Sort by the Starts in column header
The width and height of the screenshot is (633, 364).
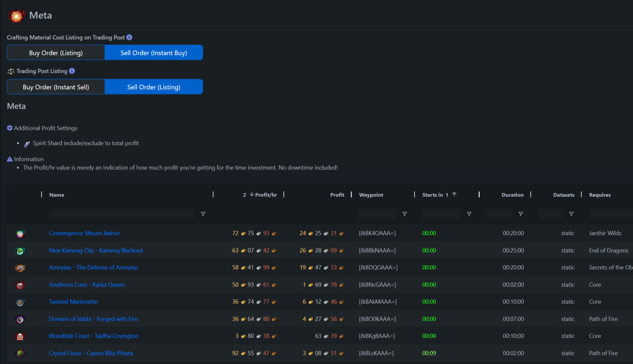(433, 195)
